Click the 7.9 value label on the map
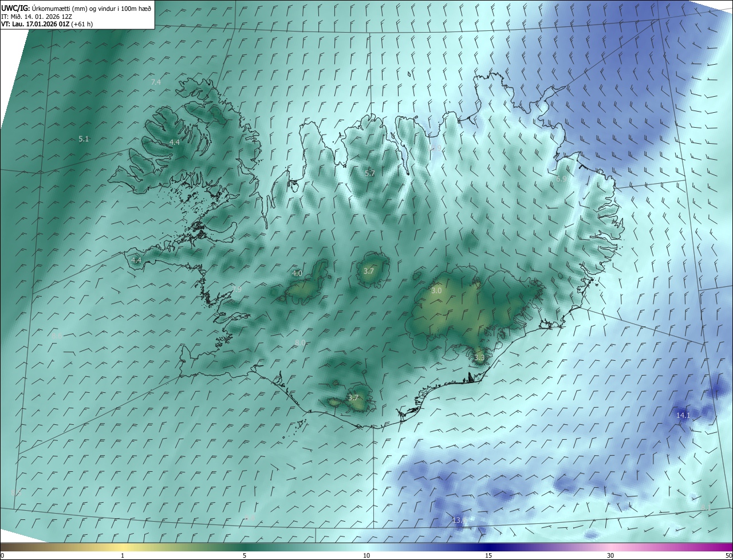 coord(237,290)
